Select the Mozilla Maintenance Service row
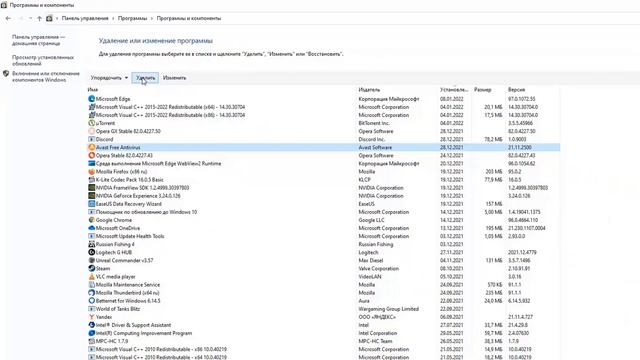The width and height of the screenshot is (640, 360). tap(324, 284)
